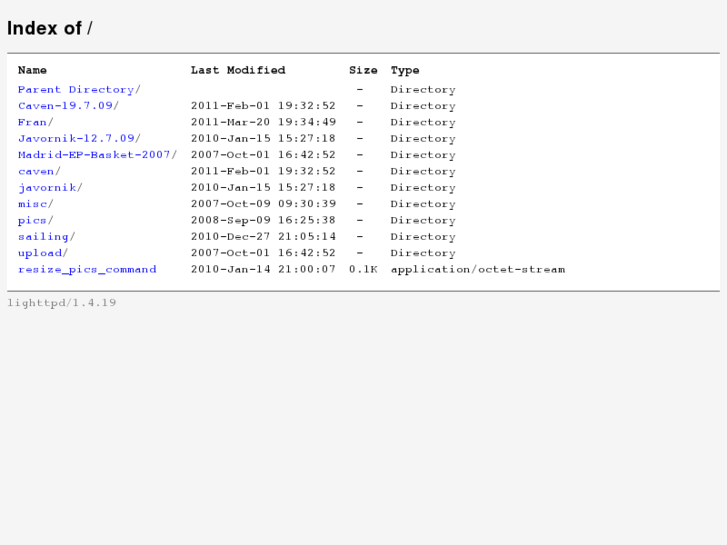Click the Type column header
Screen dimensions: 727x545
[x=405, y=70]
